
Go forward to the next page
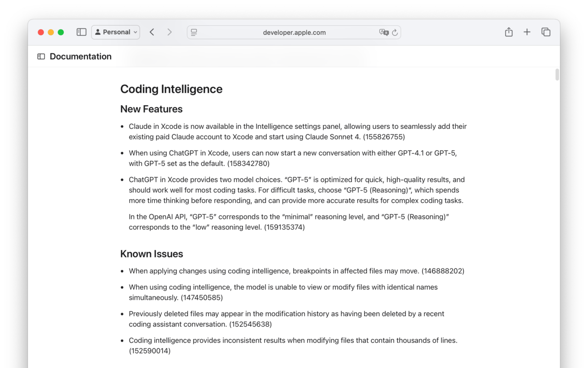[169, 32]
